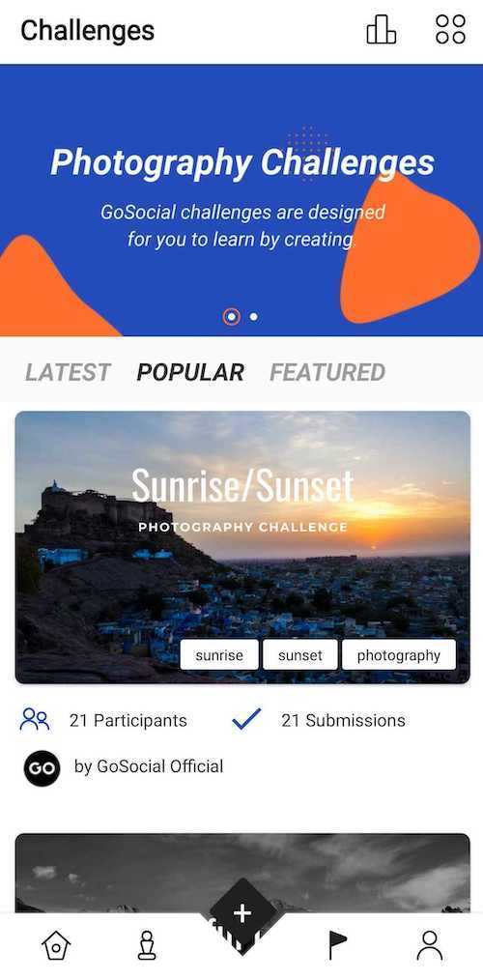Image resolution: width=483 pixels, height=980 pixels.
Task: Open the stamp icon in bottom navigation
Action: pyautogui.click(x=148, y=945)
